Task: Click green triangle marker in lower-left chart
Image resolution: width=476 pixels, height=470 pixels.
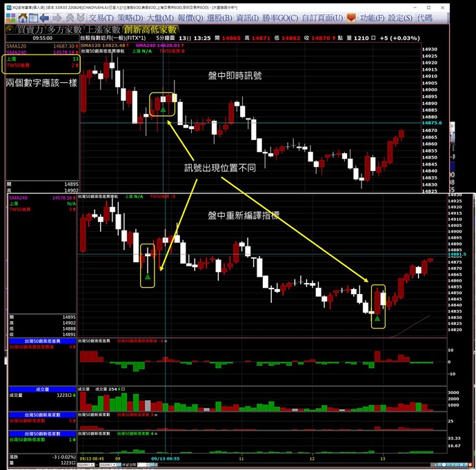Action: (148, 277)
